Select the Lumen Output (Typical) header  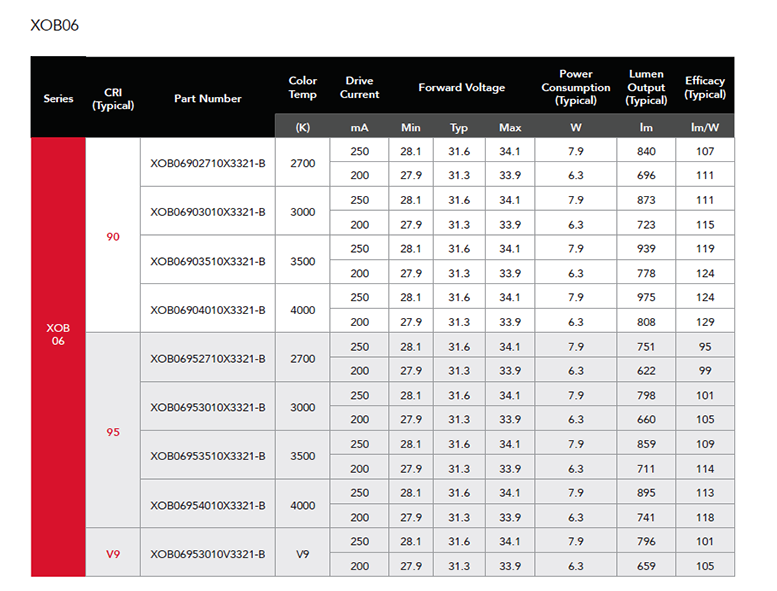[646, 87]
